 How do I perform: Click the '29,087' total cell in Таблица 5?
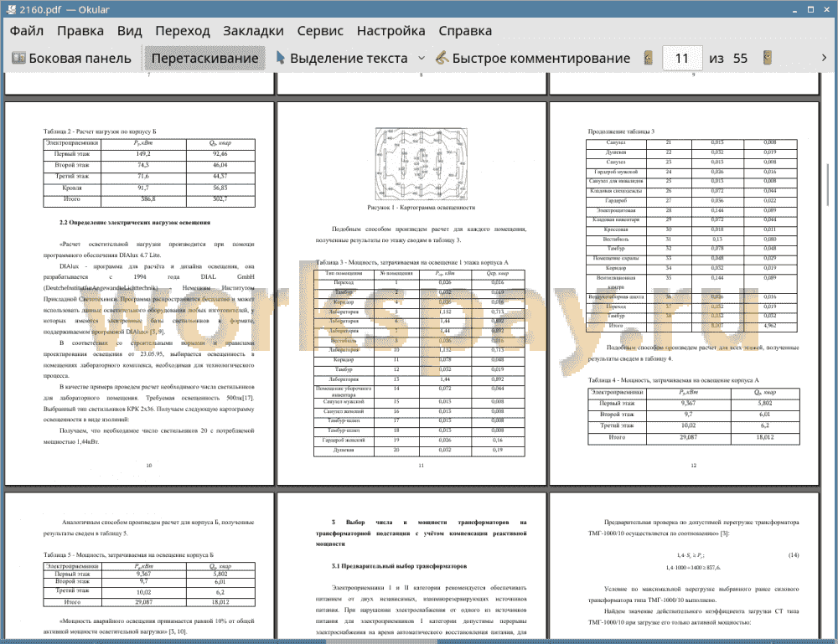(x=144, y=602)
